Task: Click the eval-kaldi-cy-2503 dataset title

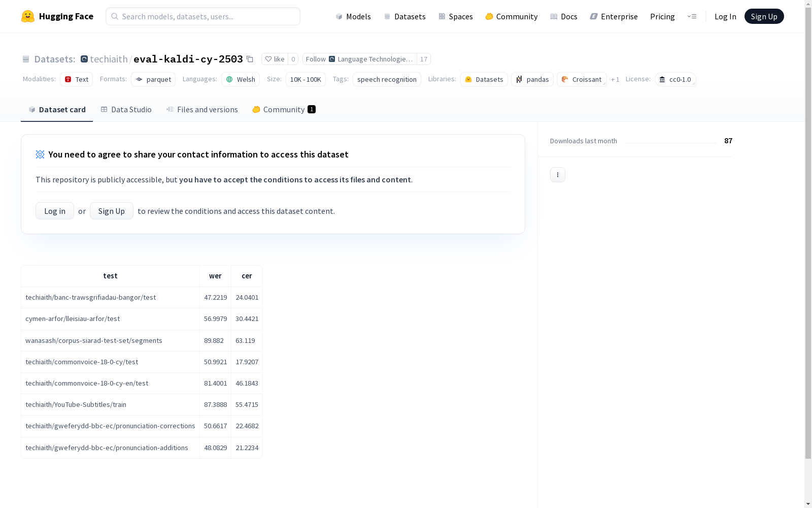Action: pyautogui.click(x=188, y=59)
